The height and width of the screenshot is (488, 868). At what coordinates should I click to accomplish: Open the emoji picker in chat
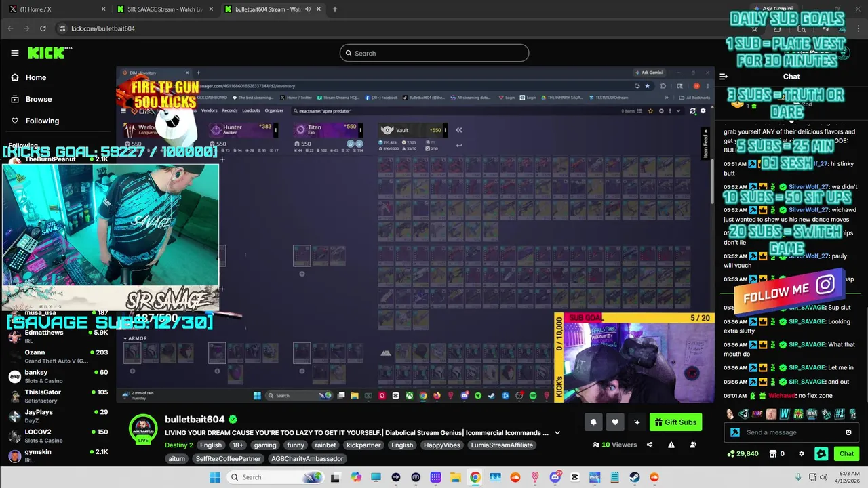click(848, 432)
